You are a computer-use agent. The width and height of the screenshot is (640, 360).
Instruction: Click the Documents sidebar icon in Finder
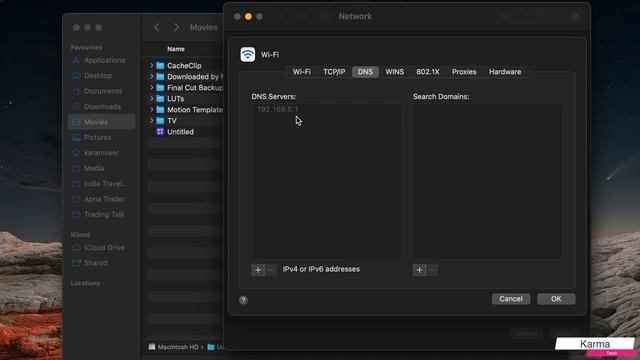[76, 91]
